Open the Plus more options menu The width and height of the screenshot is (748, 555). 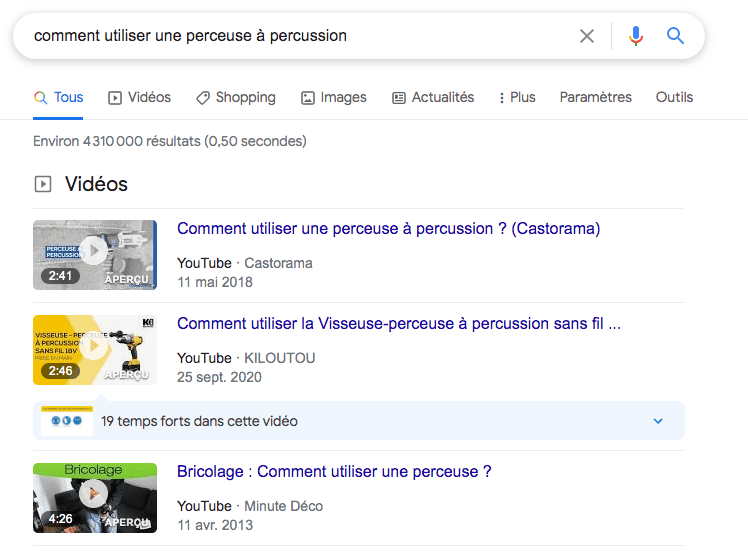pyautogui.click(x=515, y=97)
